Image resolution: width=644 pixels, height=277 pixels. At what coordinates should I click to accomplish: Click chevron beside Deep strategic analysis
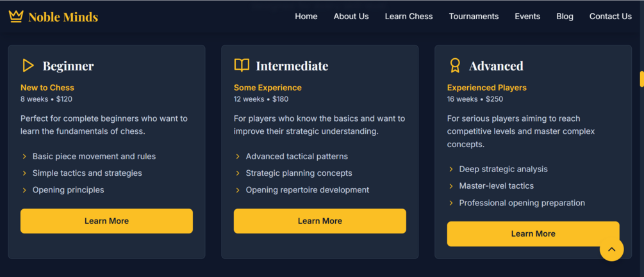[x=451, y=170]
